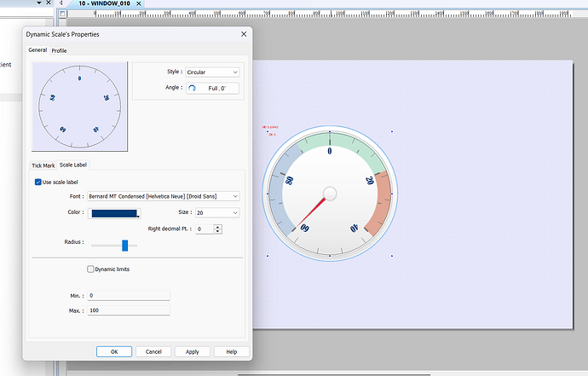
Task: Click the tab scroll-left arrow above the ruler
Action: click(x=63, y=3)
